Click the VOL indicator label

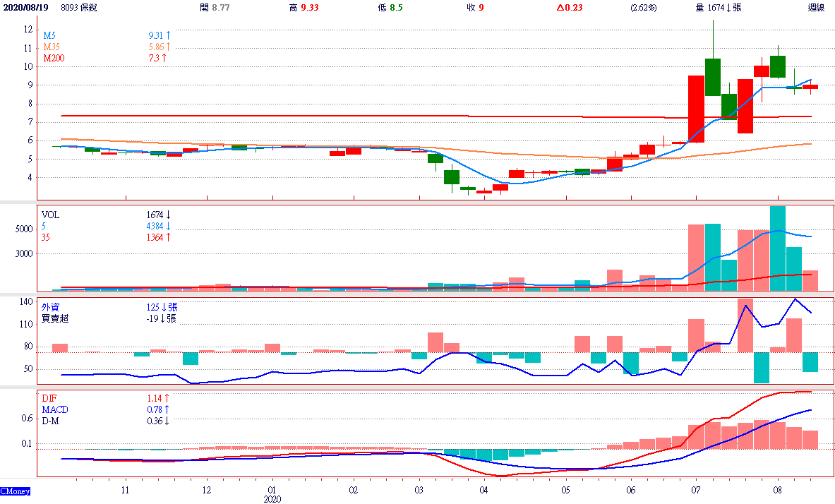click(50, 214)
